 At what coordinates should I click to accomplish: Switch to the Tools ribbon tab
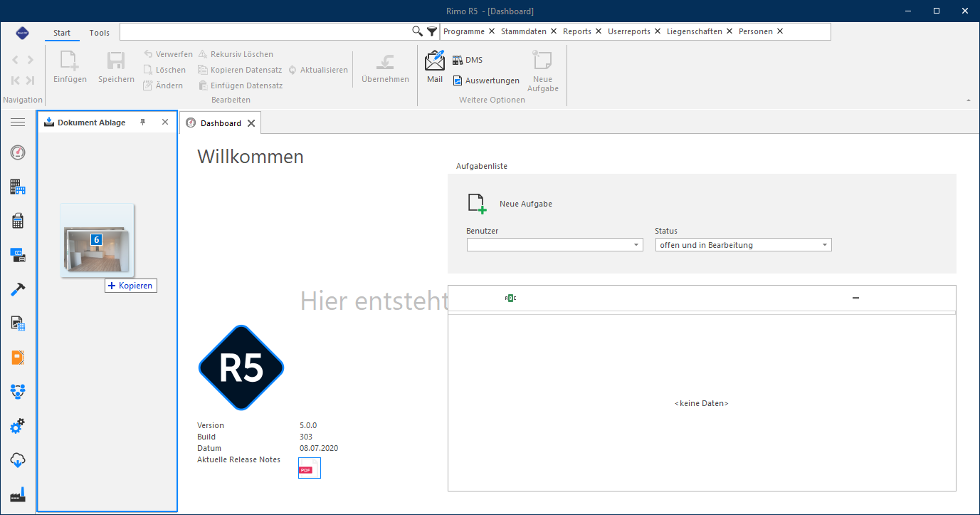pos(100,33)
